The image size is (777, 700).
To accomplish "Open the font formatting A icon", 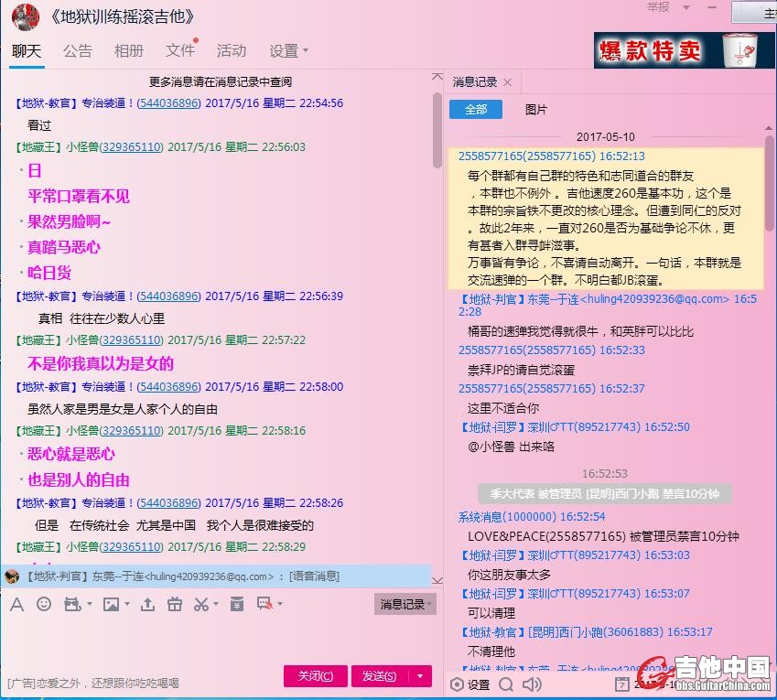I will pyautogui.click(x=16, y=605).
